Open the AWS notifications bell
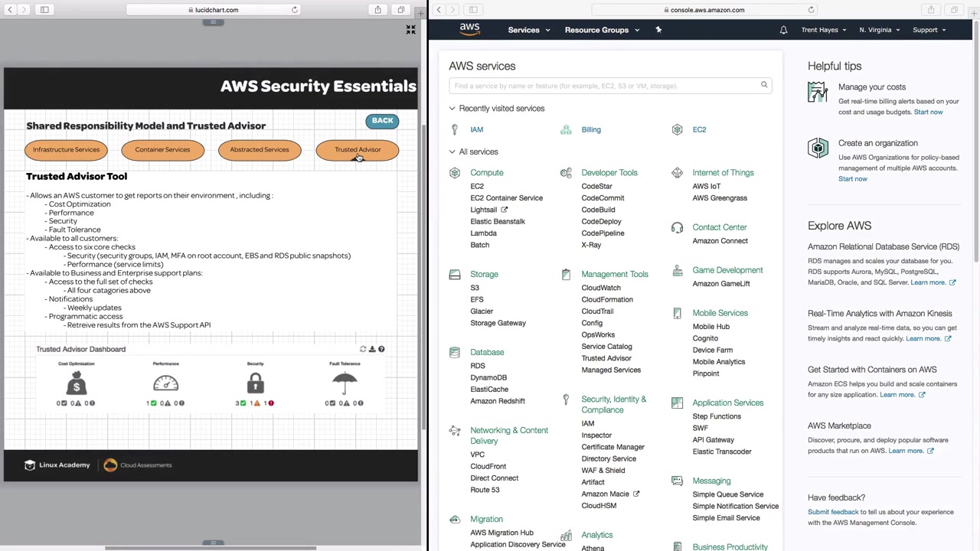 pyautogui.click(x=783, y=30)
